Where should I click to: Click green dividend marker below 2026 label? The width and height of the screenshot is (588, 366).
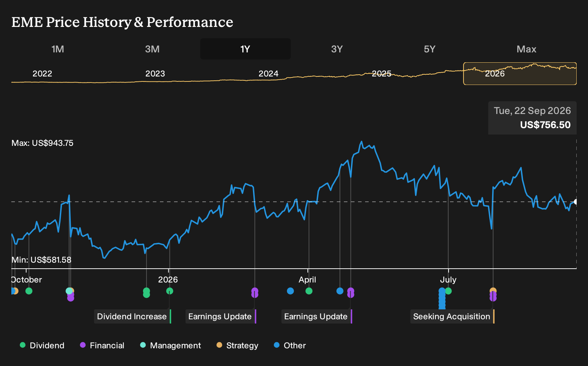pos(170,291)
